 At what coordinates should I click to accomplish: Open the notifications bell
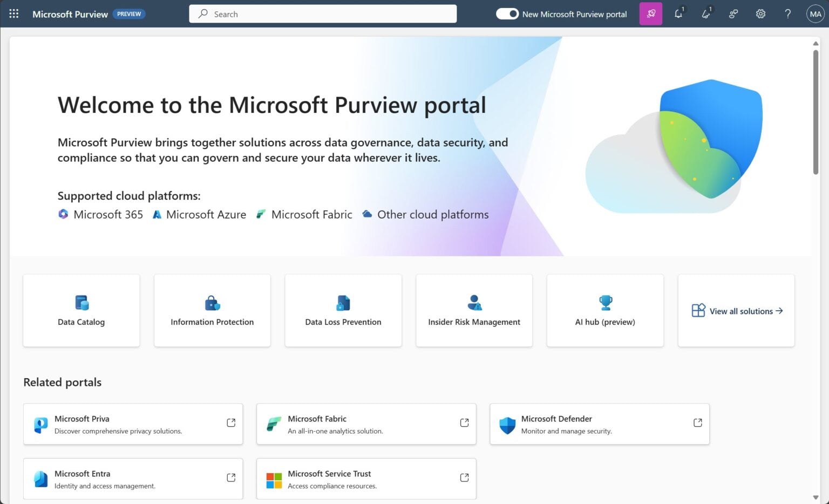(678, 13)
